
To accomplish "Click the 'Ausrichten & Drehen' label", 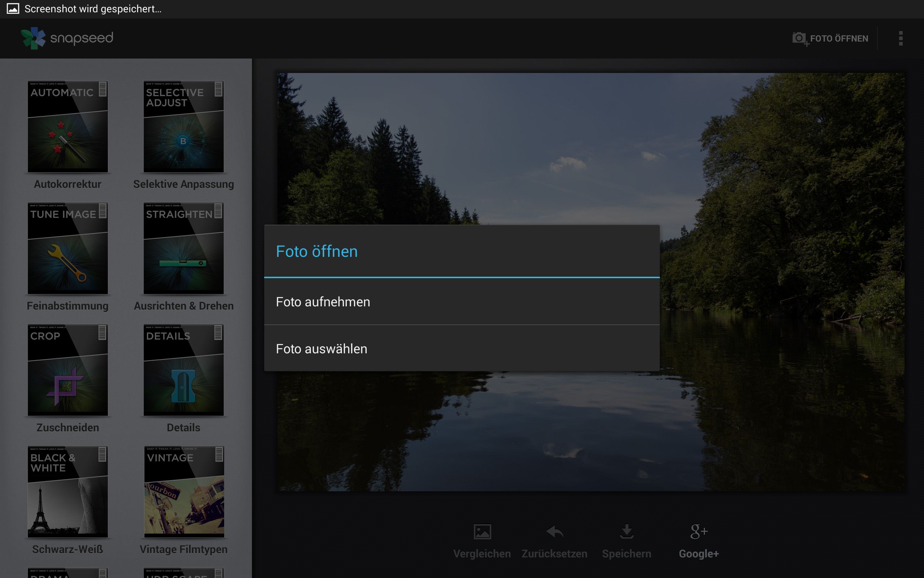I will tap(183, 306).
